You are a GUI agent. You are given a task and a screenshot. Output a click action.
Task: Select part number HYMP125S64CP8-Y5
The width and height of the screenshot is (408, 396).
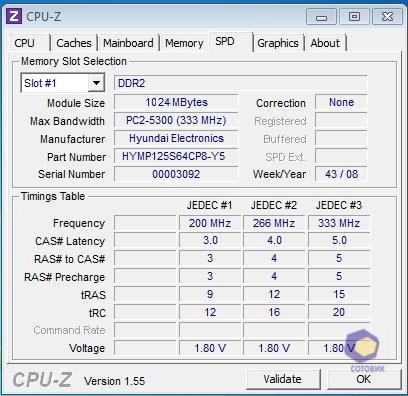click(x=176, y=156)
